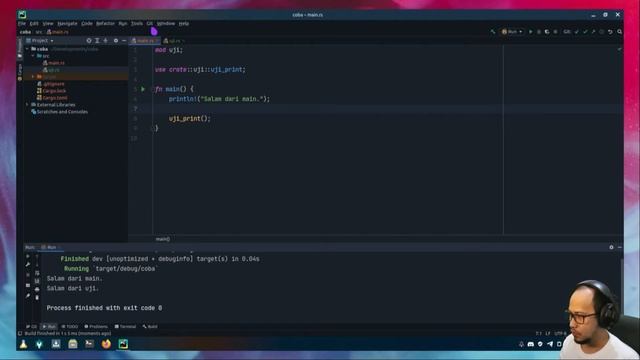Open the Run configuration dropdown
The width and height of the screenshot is (640, 360).
click(513, 32)
